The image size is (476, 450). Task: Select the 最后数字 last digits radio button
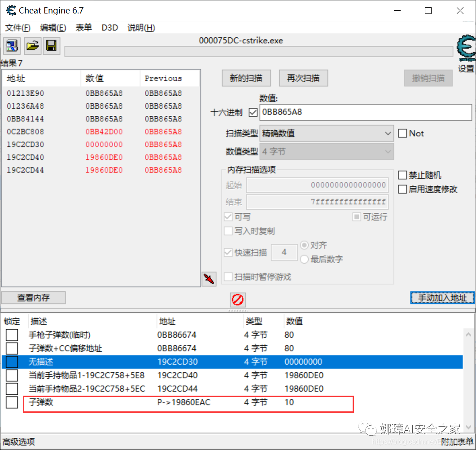[x=304, y=259]
